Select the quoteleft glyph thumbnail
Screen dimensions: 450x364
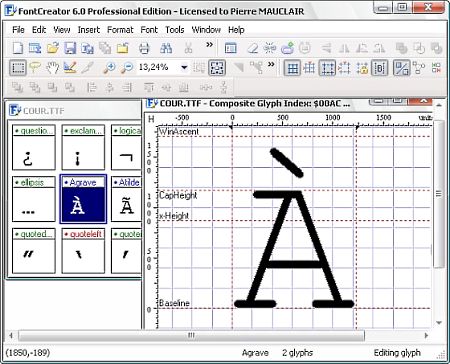pos(83,251)
